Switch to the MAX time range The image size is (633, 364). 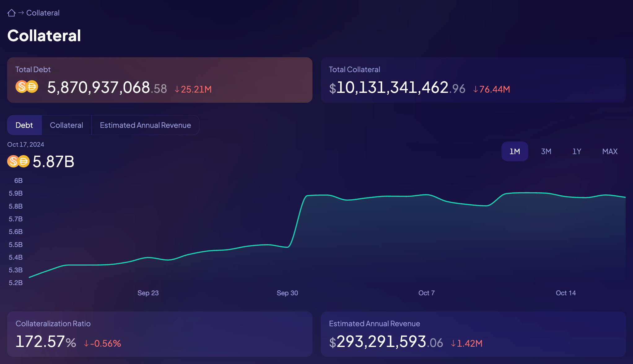pos(609,151)
